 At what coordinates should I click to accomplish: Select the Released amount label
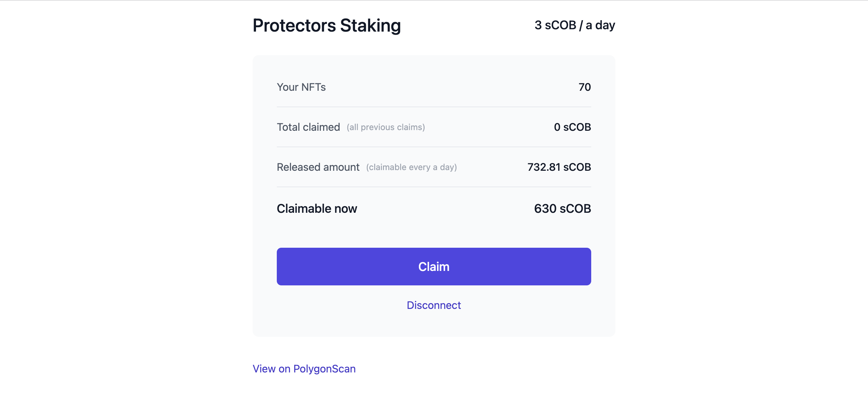pyautogui.click(x=318, y=167)
